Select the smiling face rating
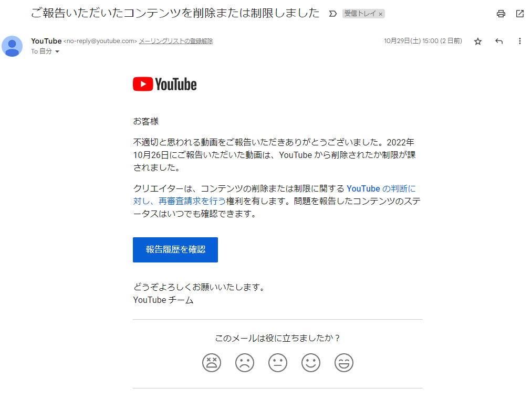532x400 pixels. 311,363
